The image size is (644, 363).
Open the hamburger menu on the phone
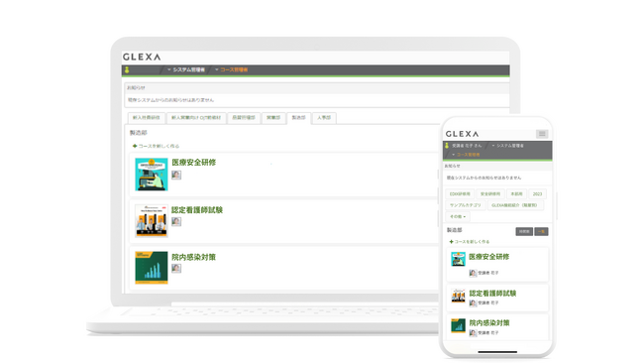[x=542, y=134]
